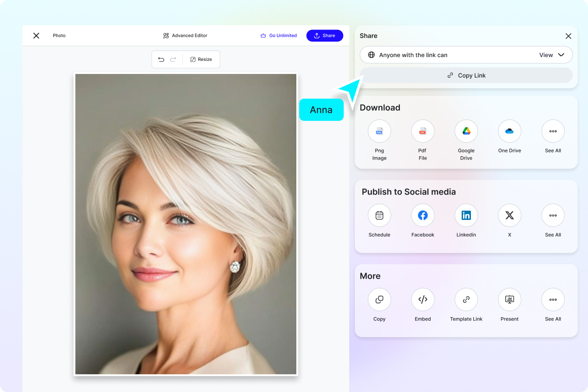Open the Google Drive export icon
This screenshot has height=392, width=588.
coord(466,131)
